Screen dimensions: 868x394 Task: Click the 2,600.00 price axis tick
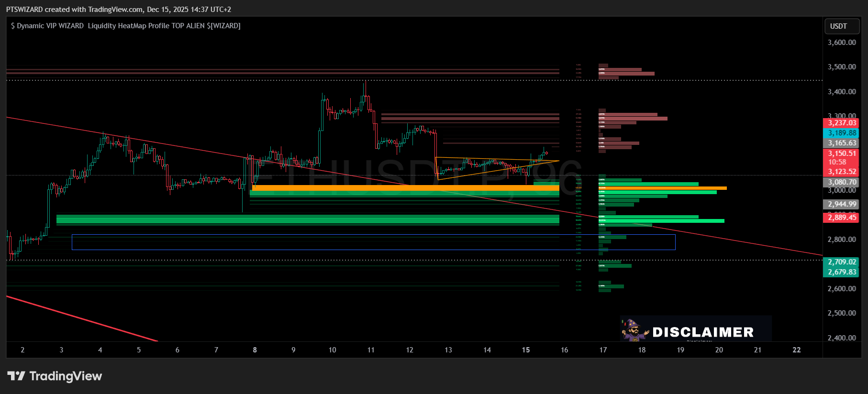coord(842,289)
